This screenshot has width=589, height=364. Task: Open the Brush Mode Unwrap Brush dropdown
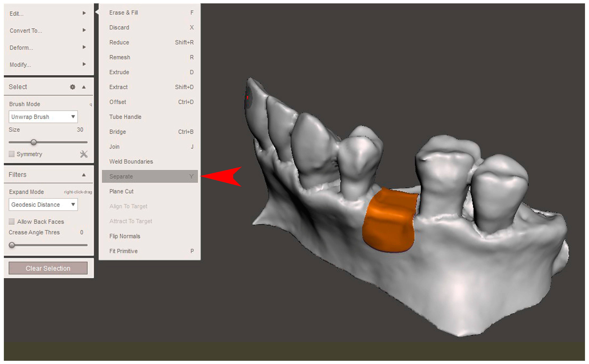pyautogui.click(x=43, y=117)
